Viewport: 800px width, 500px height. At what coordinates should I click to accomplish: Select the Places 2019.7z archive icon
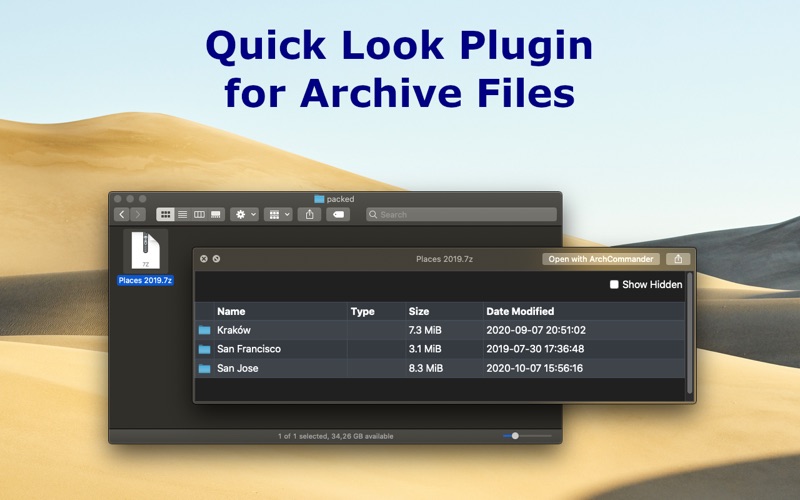click(x=145, y=251)
